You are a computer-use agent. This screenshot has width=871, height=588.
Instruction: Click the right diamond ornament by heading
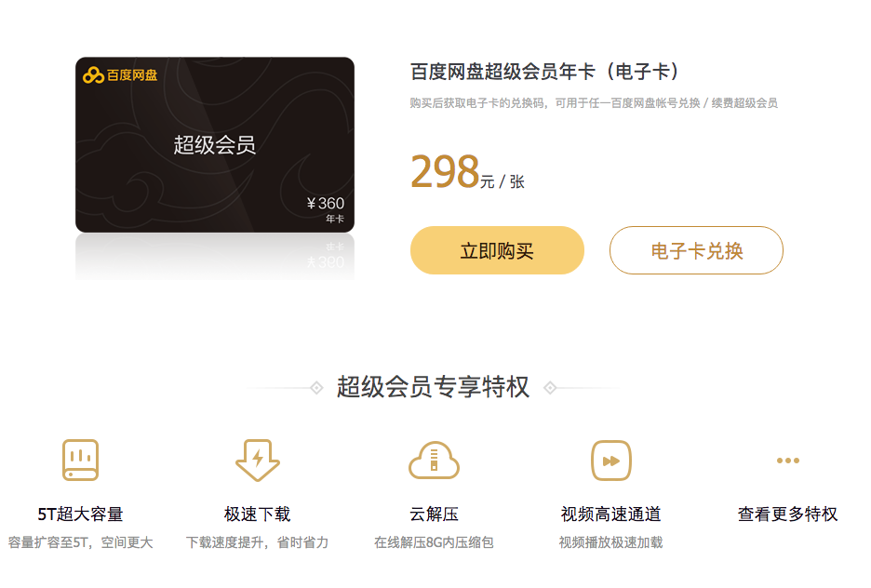click(550, 388)
